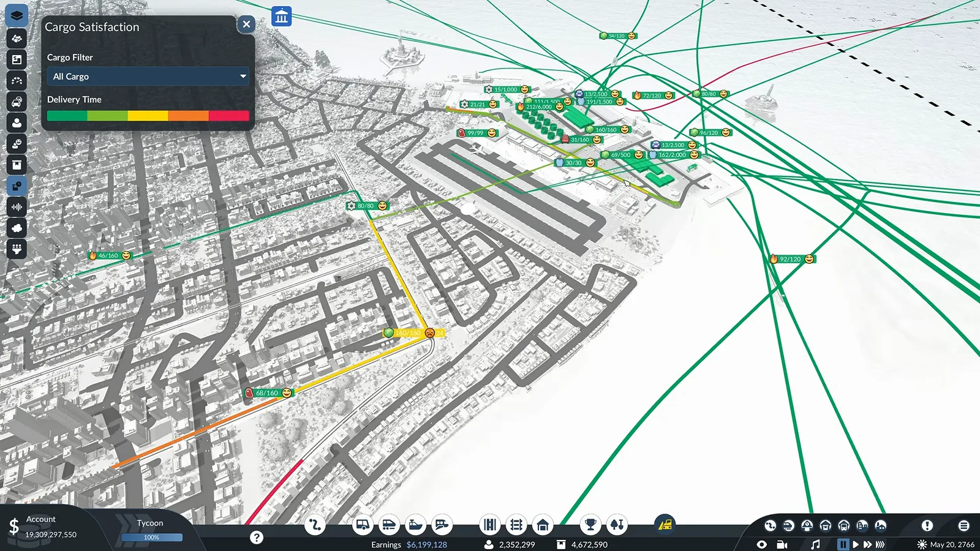Toggle the eye visibility options

(761, 544)
